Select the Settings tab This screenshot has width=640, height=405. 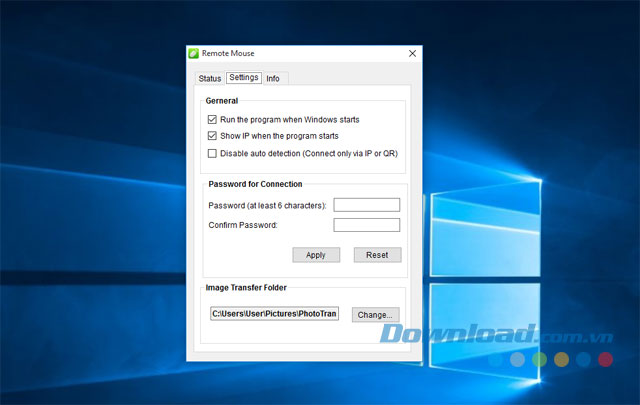click(x=244, y=78)
